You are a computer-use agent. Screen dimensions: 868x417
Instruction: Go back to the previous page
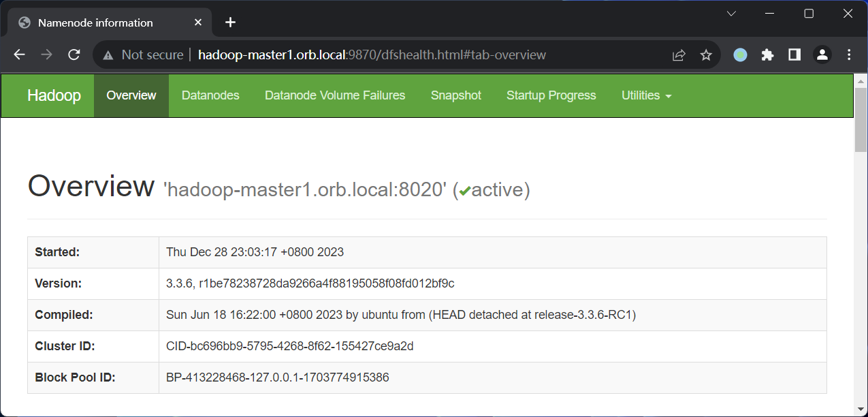point(19,55)
